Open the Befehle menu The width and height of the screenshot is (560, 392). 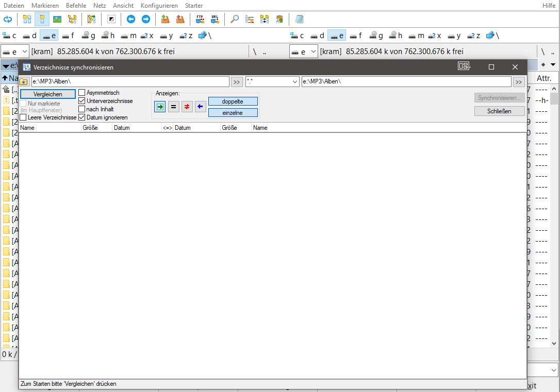pyautogui.click(x=76, y=5)
